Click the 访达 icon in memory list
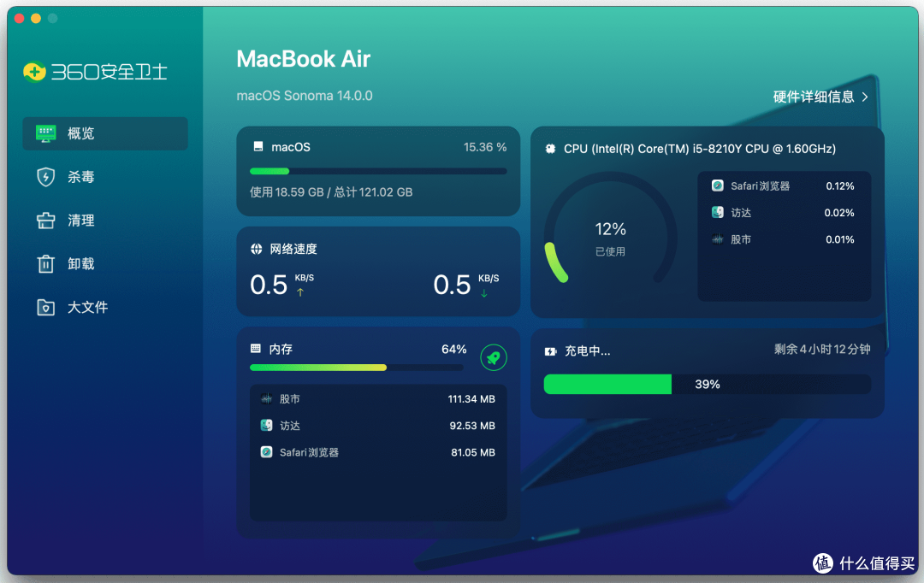This screenshot has height=583, width=924. click(266, 425)
